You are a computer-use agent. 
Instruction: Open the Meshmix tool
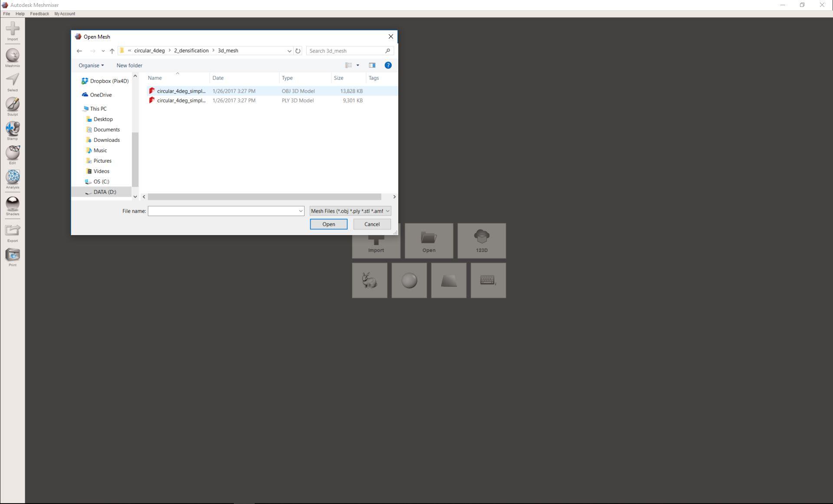pos(13,56)
